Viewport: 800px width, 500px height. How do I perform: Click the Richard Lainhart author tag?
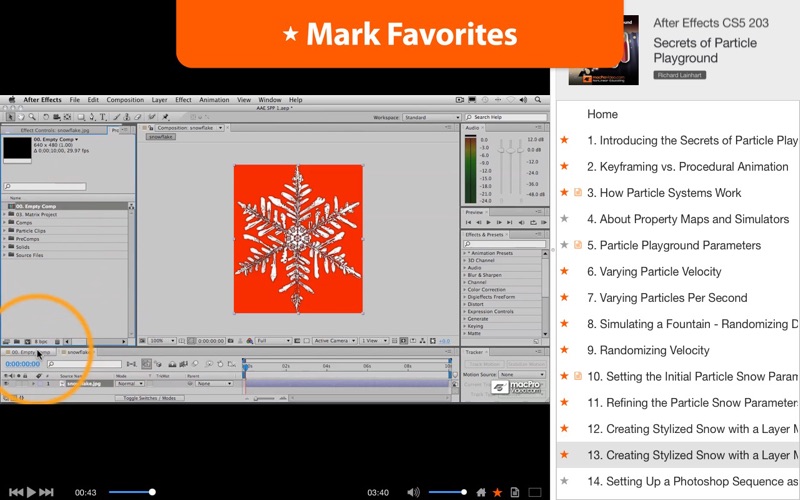tap(680, 75)
